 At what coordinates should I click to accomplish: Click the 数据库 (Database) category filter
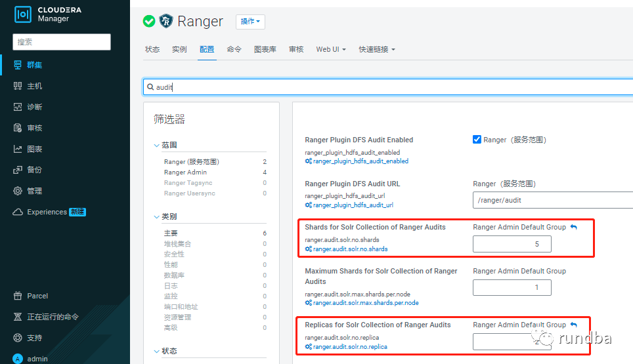click(174, 275)
